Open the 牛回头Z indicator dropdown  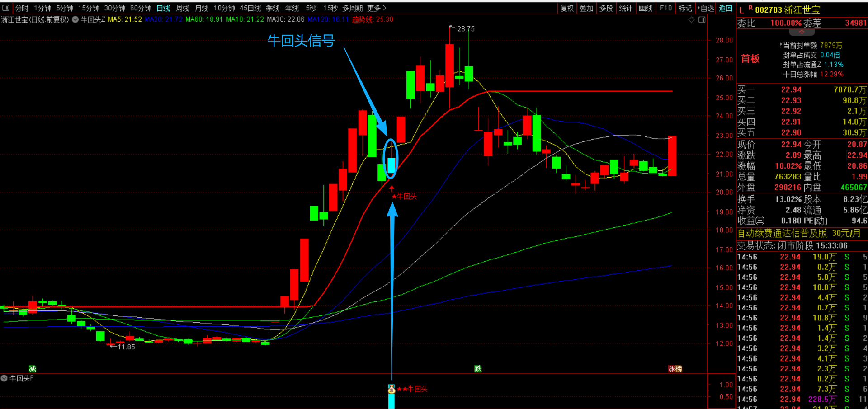pos(75,19)
